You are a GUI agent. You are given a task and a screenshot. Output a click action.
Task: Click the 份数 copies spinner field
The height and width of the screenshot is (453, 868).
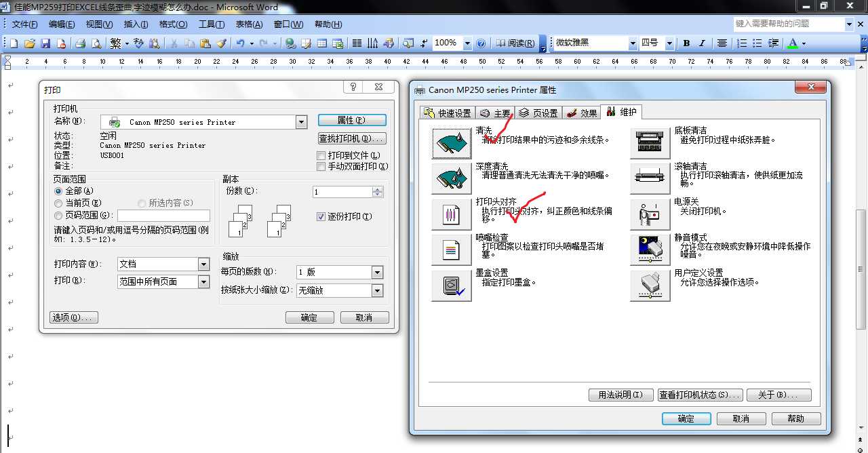coord(348,192)
